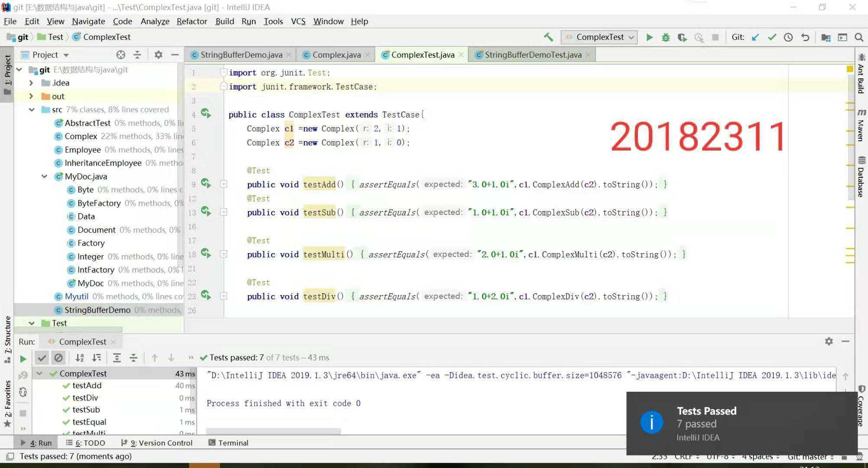The width and height of the screenshot is (868, 468).
Task: Open Run panel settings gear
Action: [x=829, y=341]
